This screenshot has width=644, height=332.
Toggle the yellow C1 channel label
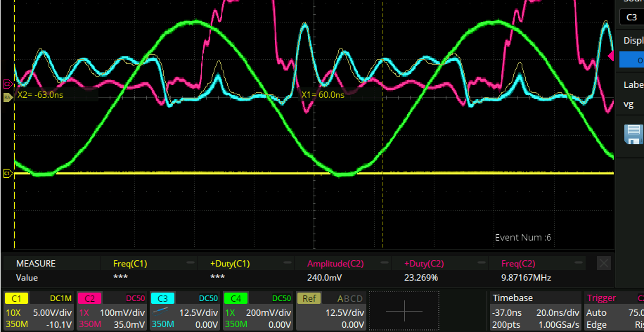pos(17,298)
